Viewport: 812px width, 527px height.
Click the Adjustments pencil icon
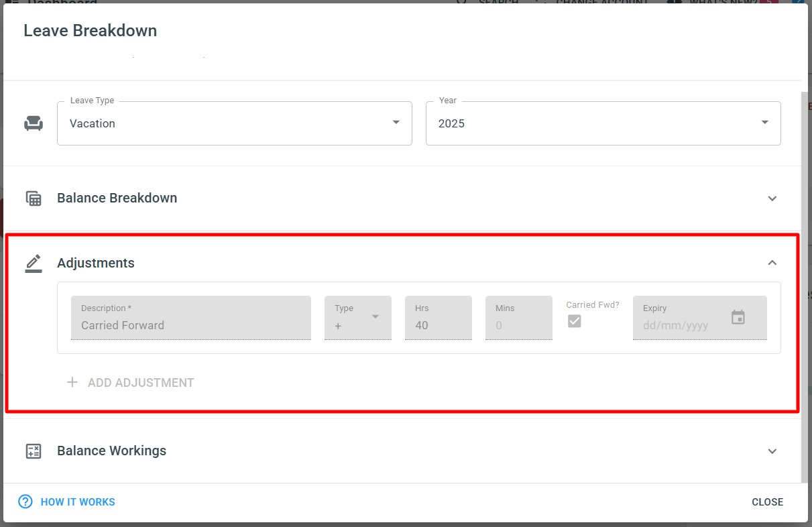click(34, 263)
